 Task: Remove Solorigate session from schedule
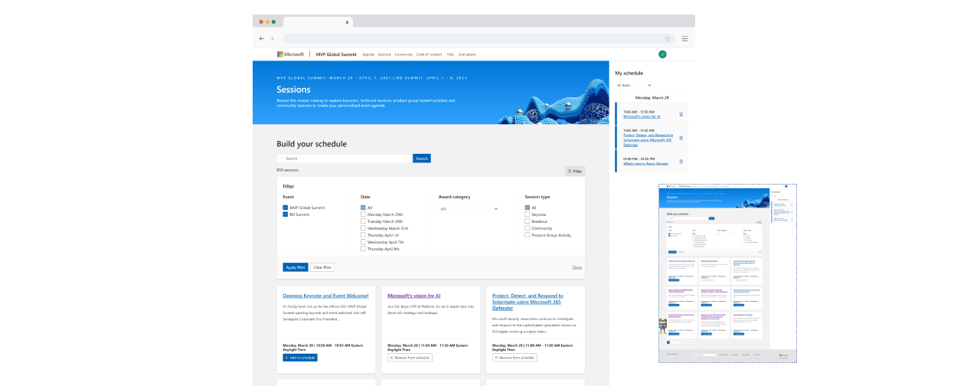point(514,358)
